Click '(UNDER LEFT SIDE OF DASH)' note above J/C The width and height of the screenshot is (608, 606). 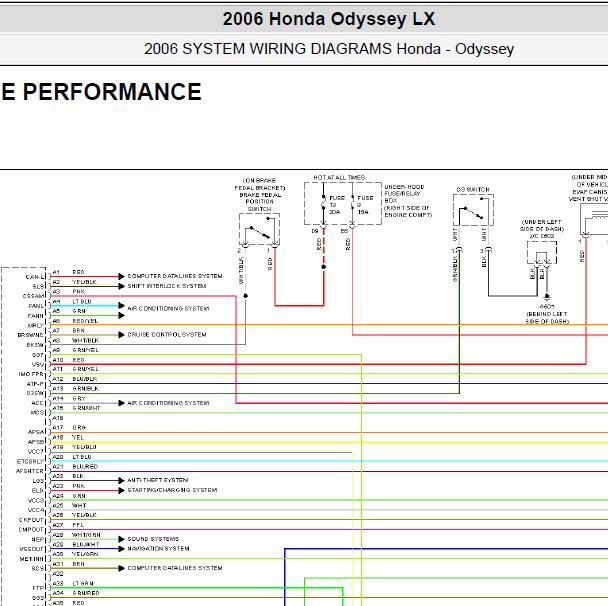(542, 225)
